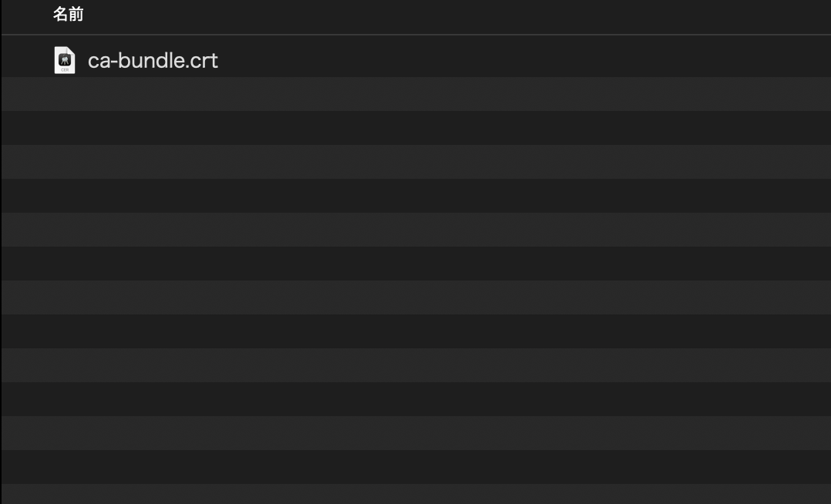Screen dimensions: 831x504
Task: Click third empty row below ca-bundle.crt
Action: pyautogui.click(x=416, y=162)
